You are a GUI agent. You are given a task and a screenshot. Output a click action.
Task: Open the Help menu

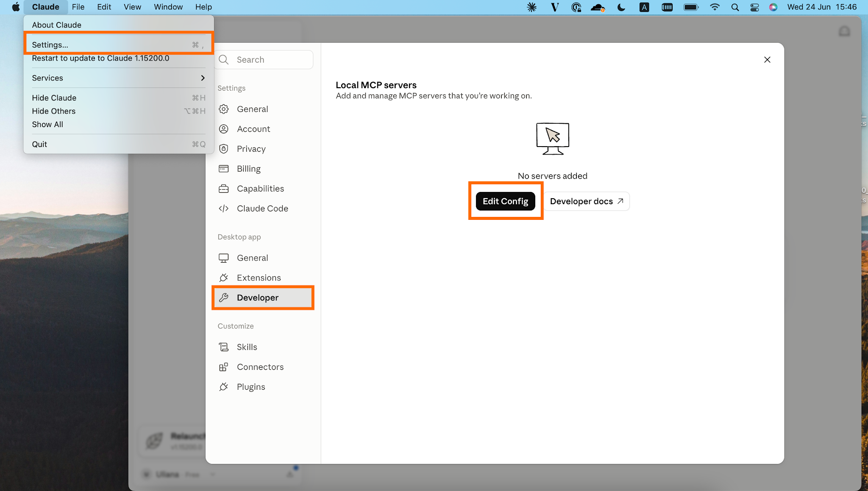[203, 7]
